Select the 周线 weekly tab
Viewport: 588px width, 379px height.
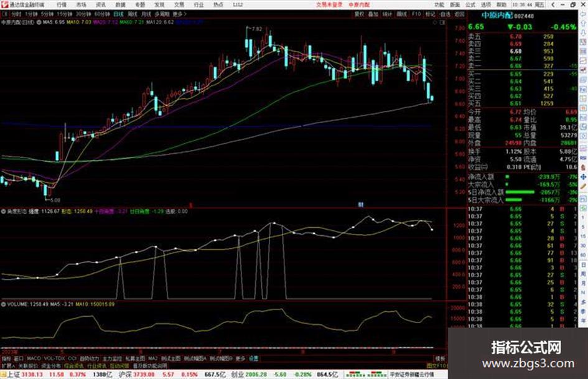click(133, 14)
